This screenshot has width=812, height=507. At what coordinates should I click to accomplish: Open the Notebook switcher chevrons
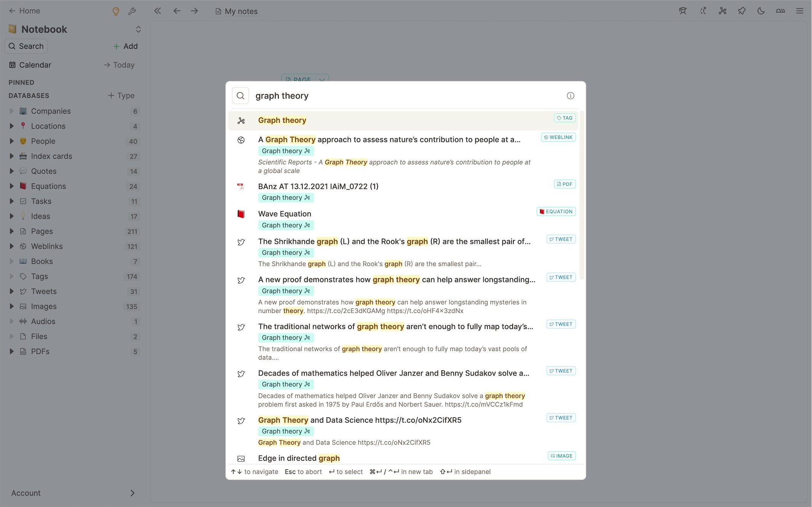pos(138,29)
